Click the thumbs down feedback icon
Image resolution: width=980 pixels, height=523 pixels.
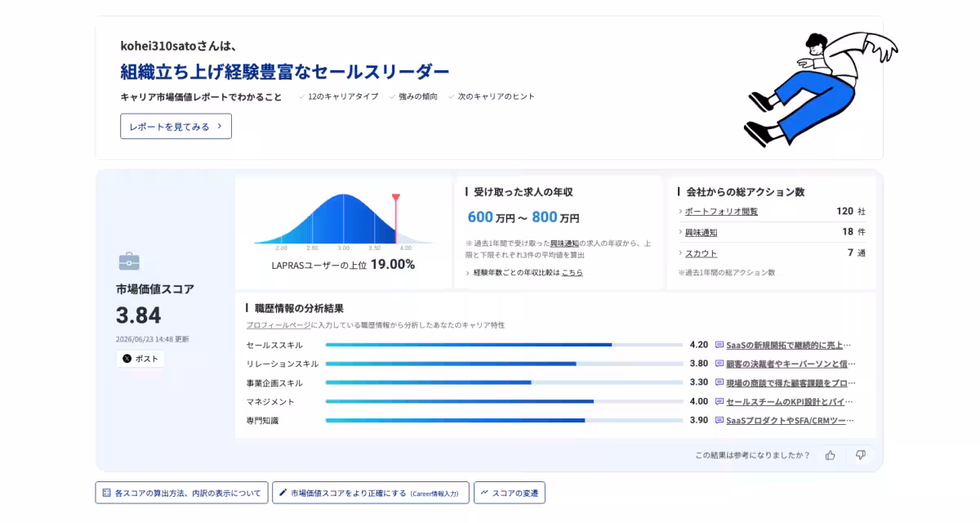pyautogui.click(x=860, y=455)
